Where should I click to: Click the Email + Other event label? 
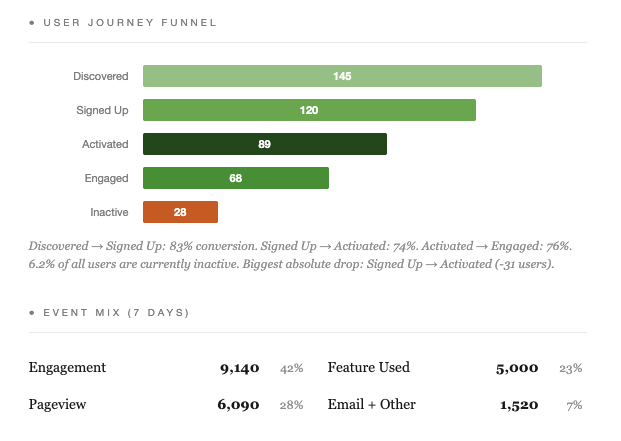(371, 405)
